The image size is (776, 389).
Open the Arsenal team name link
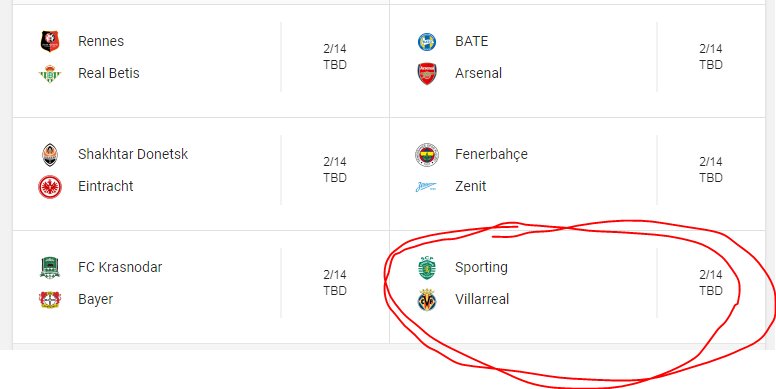pyautogui.click(x=479, y=73)
